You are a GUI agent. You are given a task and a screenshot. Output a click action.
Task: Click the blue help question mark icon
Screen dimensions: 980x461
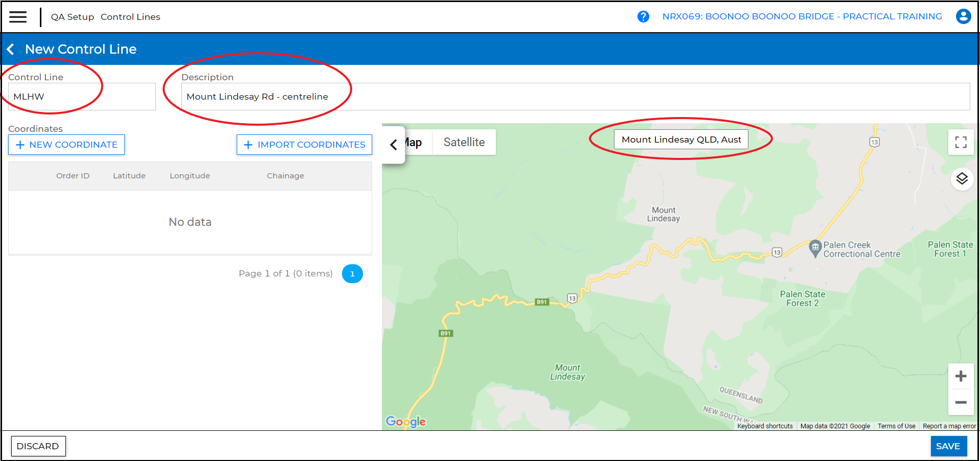[x=643, y=17]
